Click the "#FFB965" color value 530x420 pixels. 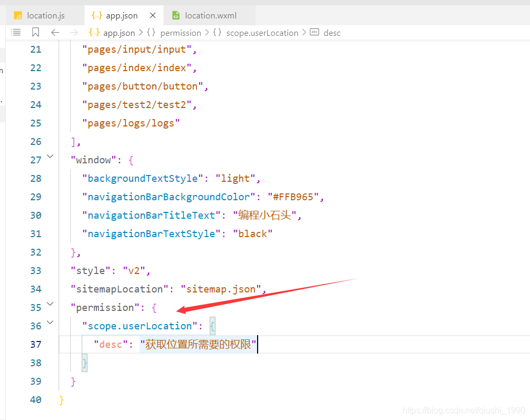click(x=293, y=197)
